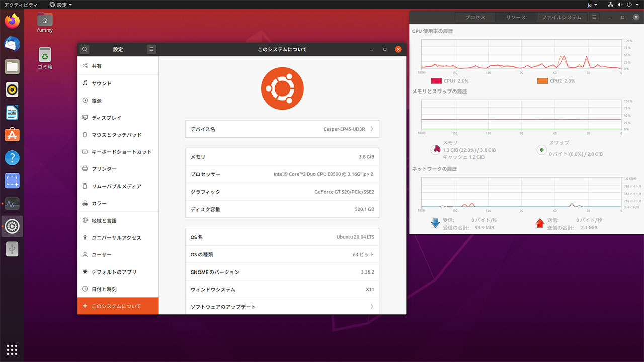644x362 pixels.
Task: Launch Rhythmbox music player from the dock
Action: [12, 89]
